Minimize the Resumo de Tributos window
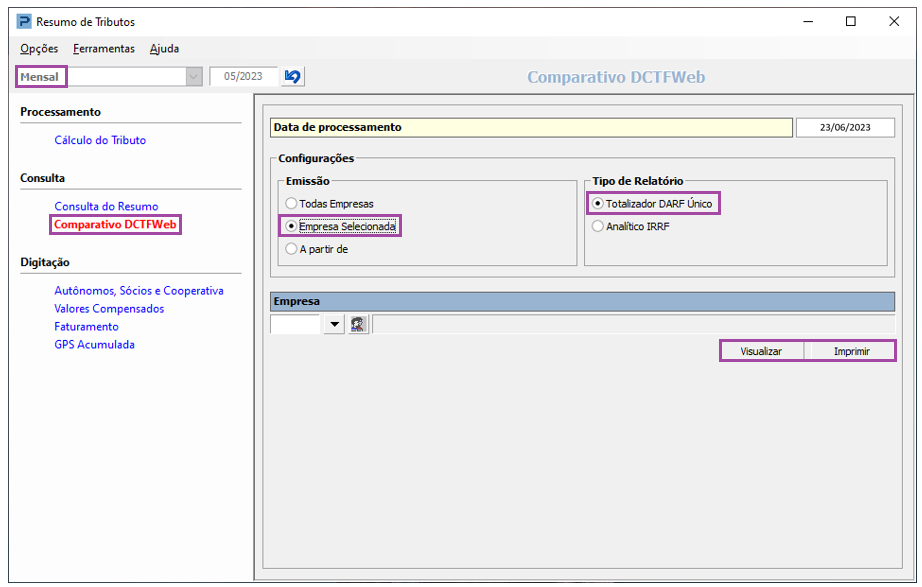This screenshot has width=922, height=587. (x=808, y=22)
